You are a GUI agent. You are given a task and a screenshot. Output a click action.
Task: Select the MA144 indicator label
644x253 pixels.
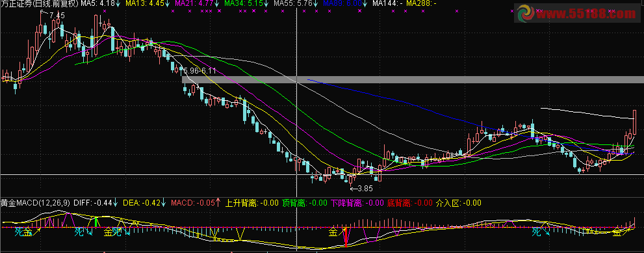[x=387, y=4]
